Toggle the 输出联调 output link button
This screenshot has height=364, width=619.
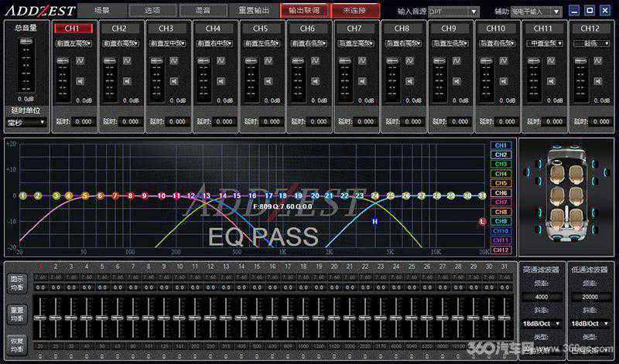(x=303, y=11)
